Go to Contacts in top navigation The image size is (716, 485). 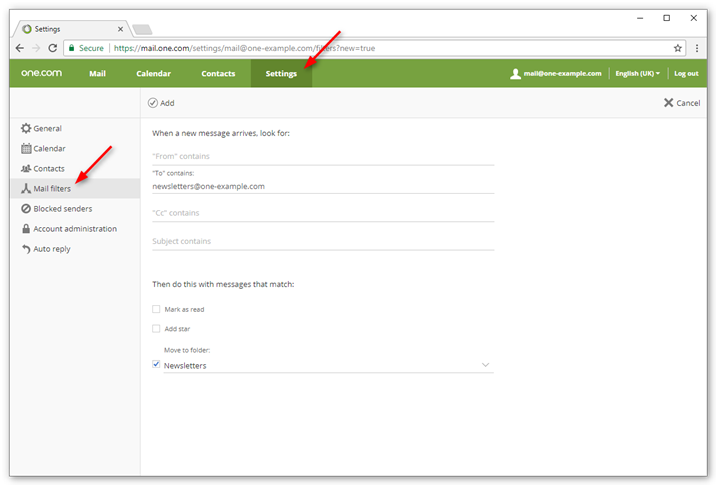pyautogui.click(x=218, y=74)
